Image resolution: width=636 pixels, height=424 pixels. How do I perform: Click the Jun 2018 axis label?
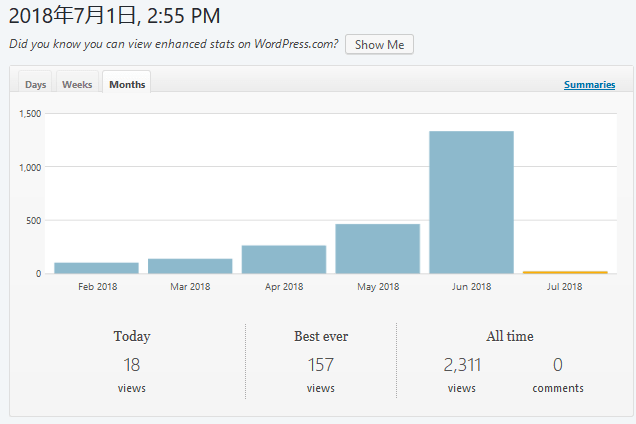(471, 287)
